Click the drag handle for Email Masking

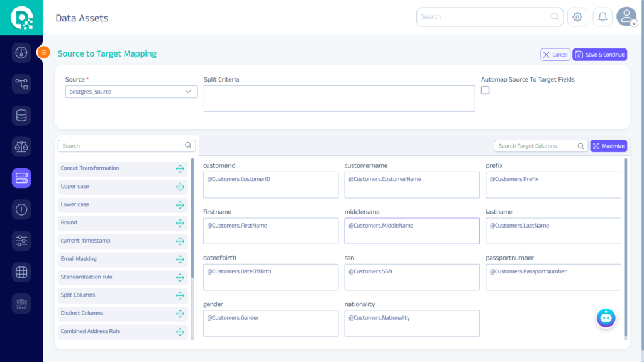[x=180, y=259]
